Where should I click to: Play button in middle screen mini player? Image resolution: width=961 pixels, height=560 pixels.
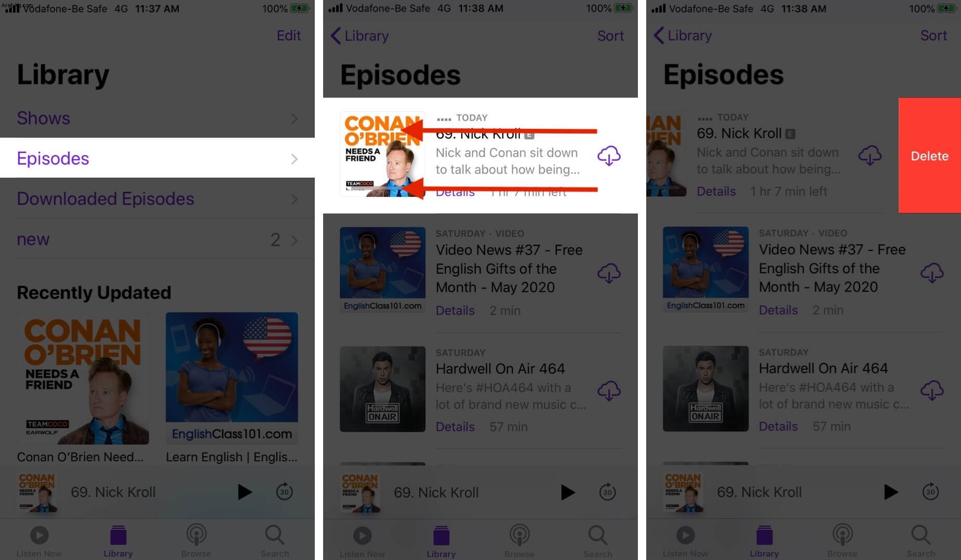point(567,492)
